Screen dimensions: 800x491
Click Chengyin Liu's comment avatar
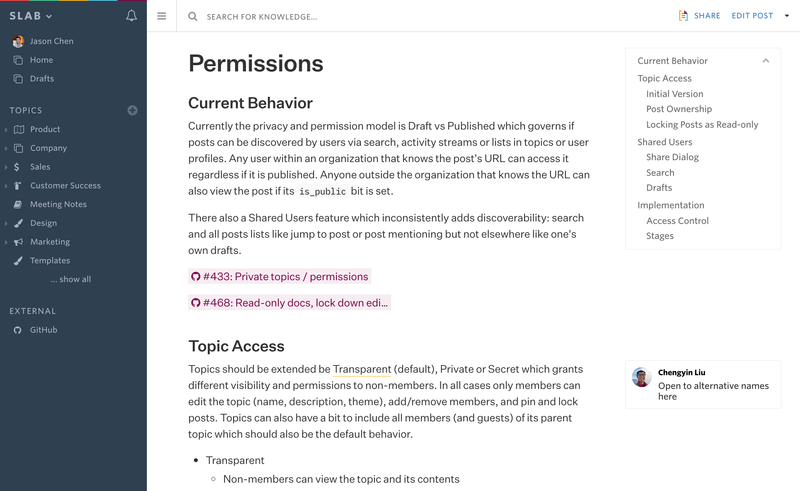click(642, 377)
